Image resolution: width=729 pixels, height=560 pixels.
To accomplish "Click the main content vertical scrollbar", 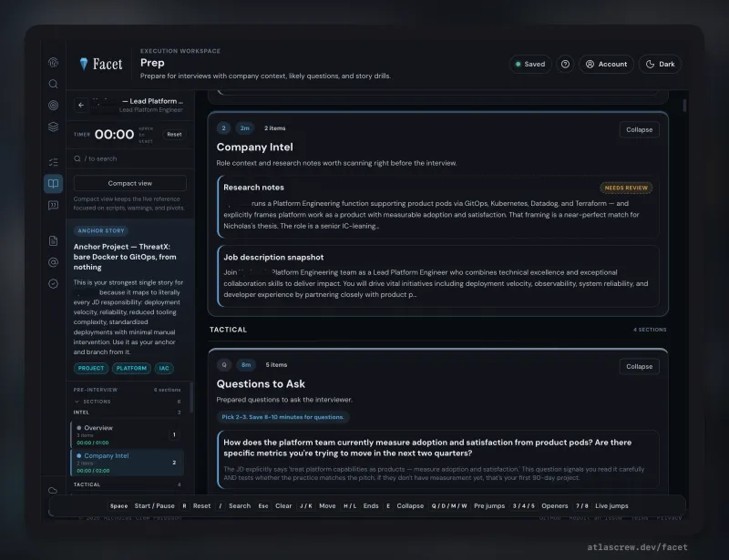I will (x=684, y=105).
